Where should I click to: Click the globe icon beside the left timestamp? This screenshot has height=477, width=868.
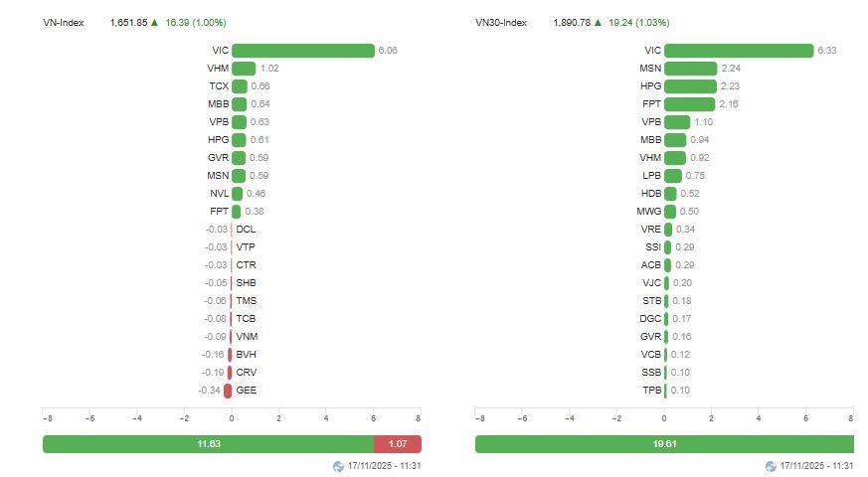339,466
